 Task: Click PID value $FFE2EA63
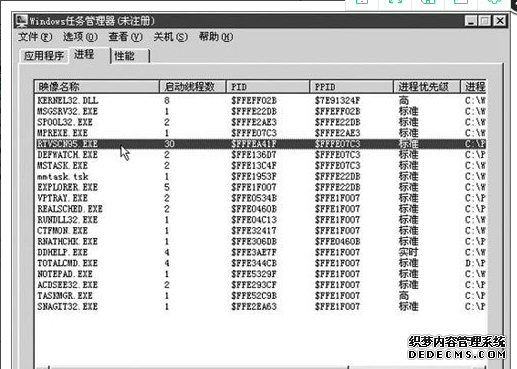pos(254,306)
